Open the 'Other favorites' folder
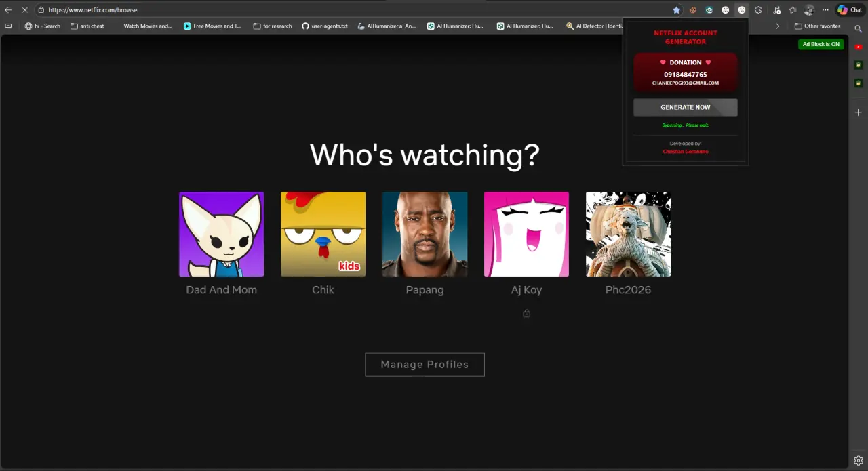The width and height of the screenshot is (868, 471). click(817, 26)
